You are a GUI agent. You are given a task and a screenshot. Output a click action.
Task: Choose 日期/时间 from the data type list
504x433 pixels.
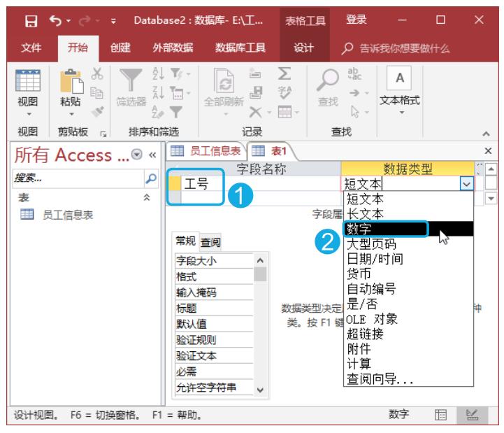click(408, 259)
